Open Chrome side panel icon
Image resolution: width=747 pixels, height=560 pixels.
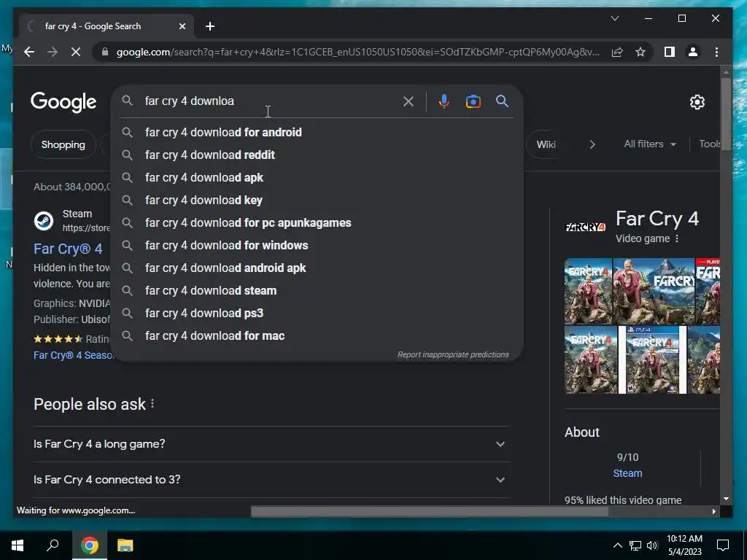pyautogui.click(x=670, y=52)
